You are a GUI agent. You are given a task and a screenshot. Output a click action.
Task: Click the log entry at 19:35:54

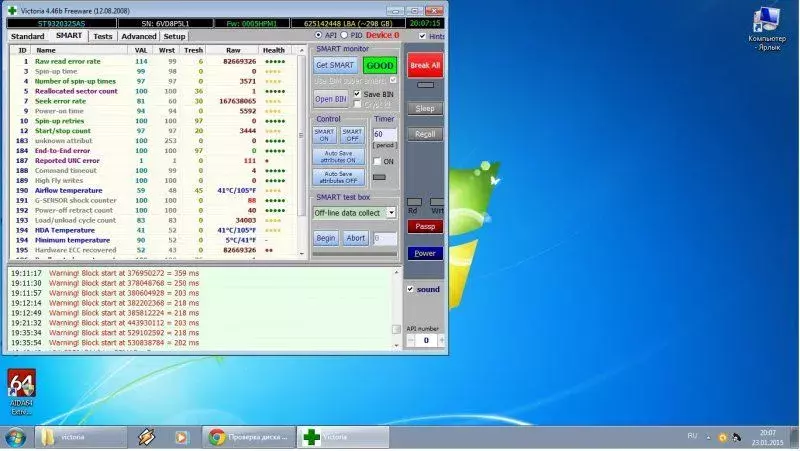pyautogui.click(x=105, y=343)
